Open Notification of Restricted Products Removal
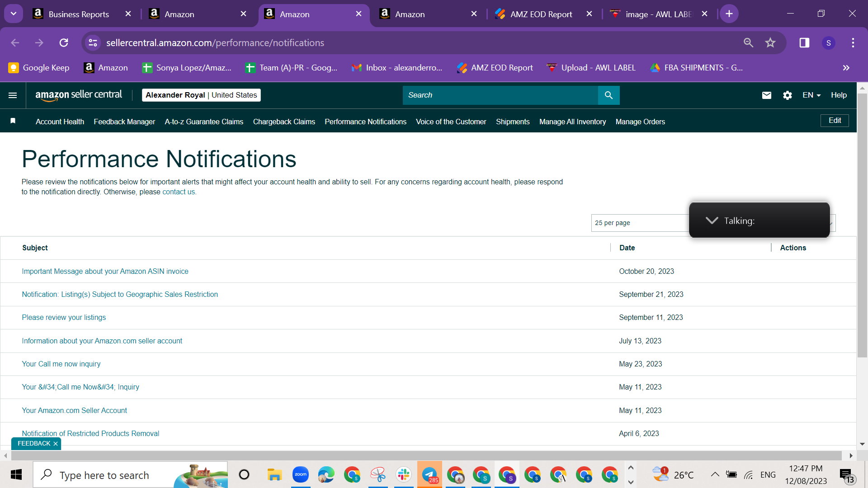Image resolution: width=868 pixels, height=488 pixels. pos(90,433)
